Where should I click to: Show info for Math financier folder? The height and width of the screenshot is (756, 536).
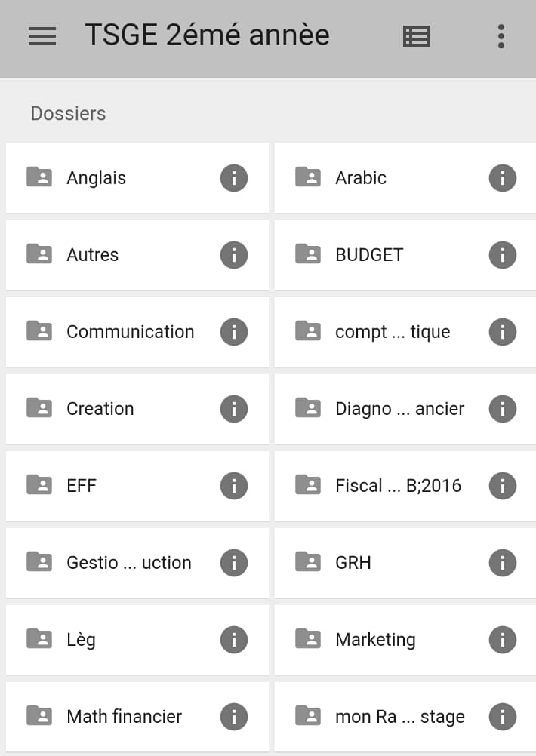(234, 717)
